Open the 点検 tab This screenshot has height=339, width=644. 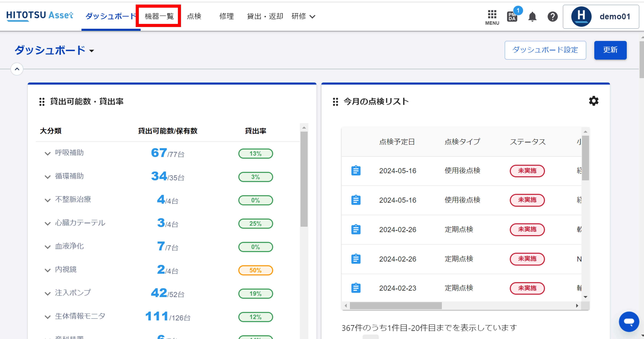click(x=194, y=16)
